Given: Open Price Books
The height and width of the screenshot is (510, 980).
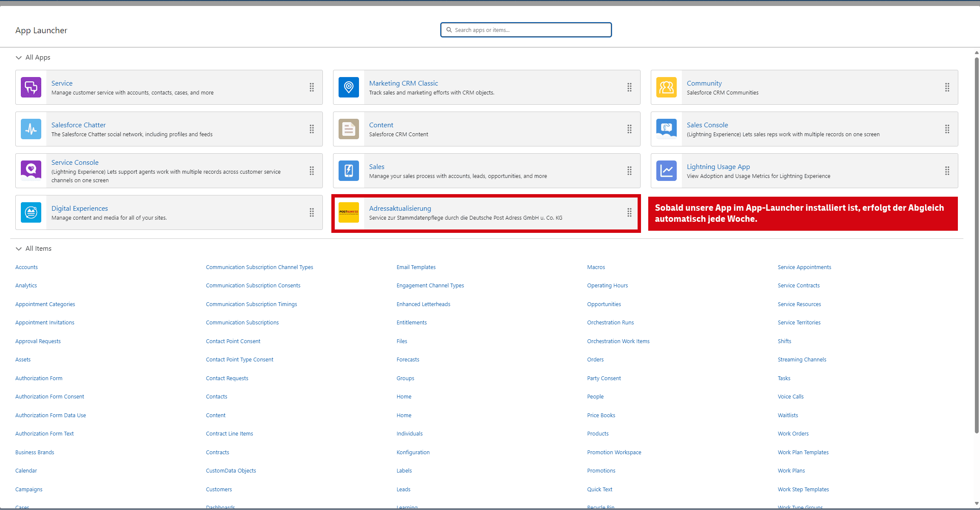Looking at the screenshot, I should 601,415.
